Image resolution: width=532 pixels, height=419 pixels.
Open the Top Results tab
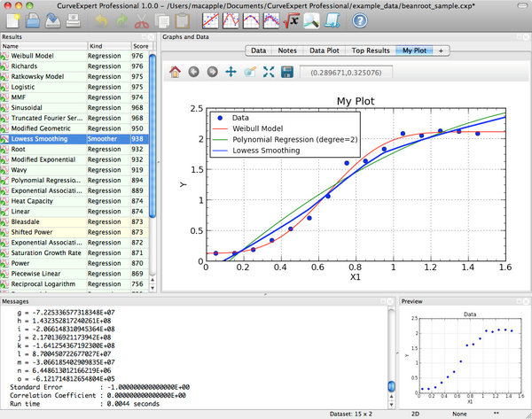pyautogui.click(x=367, y=51)
